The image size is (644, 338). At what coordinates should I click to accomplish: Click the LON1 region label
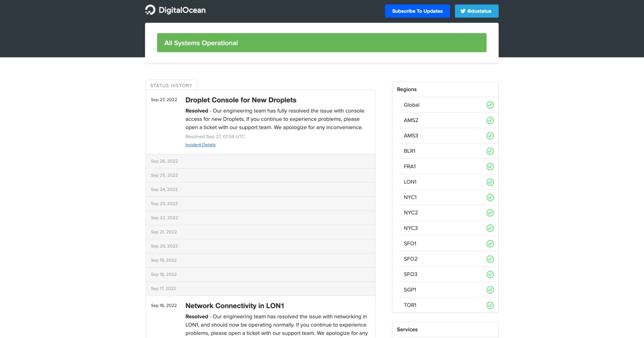click(x=410, y=182)
